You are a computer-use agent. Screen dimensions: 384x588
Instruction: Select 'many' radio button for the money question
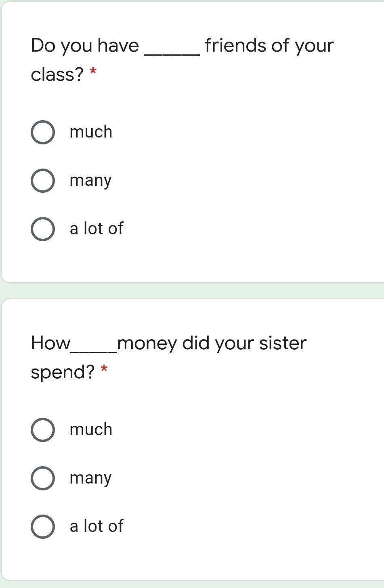[43, 478]
